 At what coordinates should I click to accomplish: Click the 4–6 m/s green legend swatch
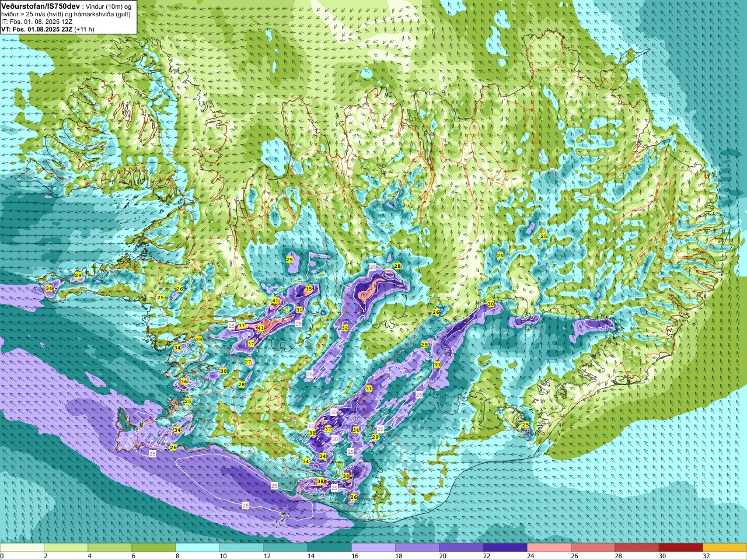[x=110, y=548]
